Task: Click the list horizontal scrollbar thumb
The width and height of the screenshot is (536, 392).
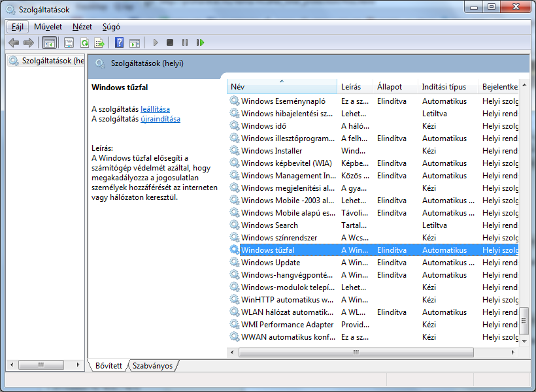Action: click(356, 352)
